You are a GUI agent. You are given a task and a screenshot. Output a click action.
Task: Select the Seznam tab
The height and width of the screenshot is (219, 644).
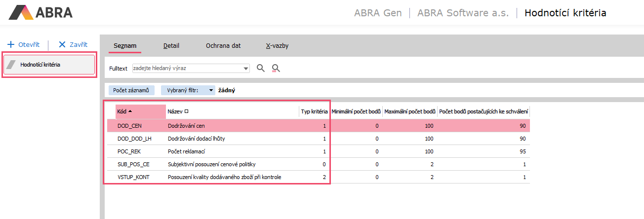(125, 46)
